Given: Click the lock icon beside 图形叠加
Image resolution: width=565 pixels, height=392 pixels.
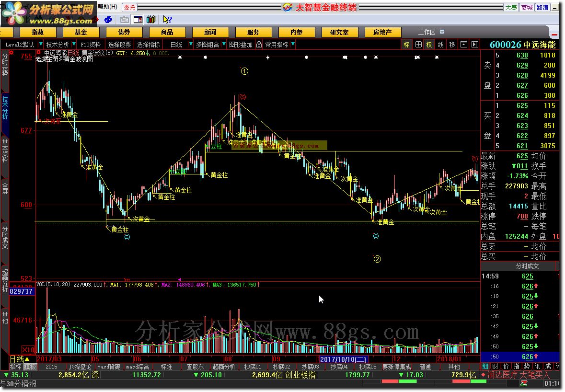Looking at the screenshot, I should click(259, 44).
